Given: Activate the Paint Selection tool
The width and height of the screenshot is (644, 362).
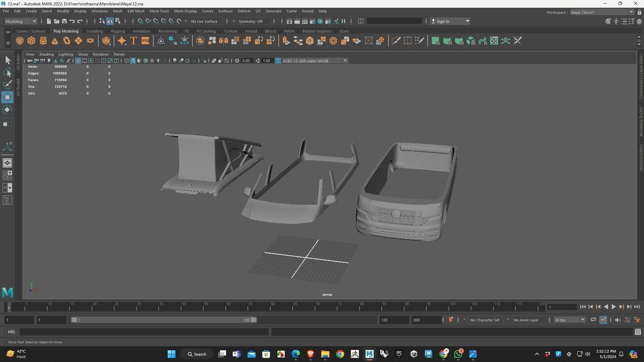Looking at the screenshot, I should tap(7, 84).
